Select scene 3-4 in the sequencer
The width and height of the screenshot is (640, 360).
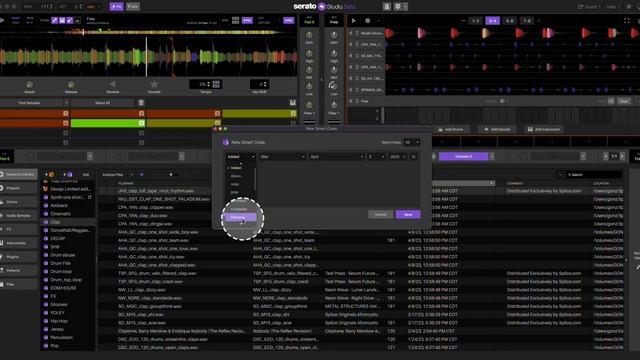492,20
